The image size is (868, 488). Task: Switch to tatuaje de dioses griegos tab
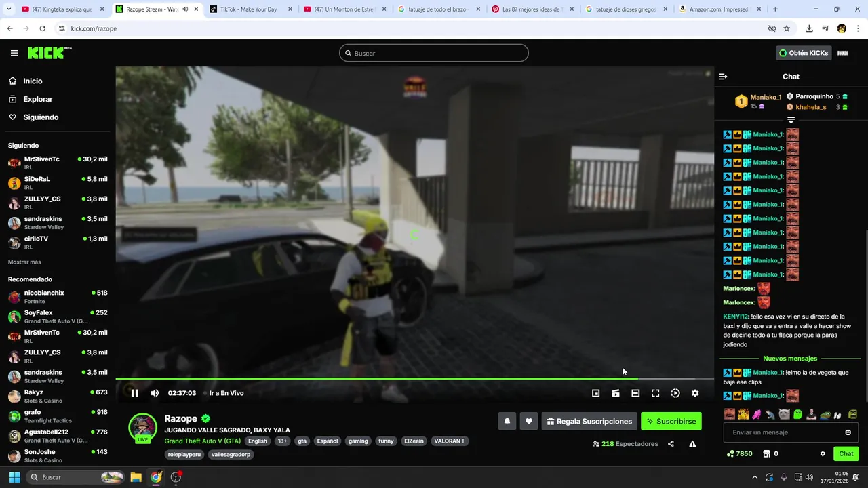(x=625, y=9)
